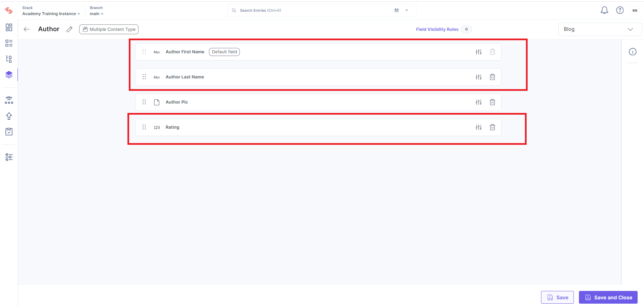
Task: Click the Contentstack logo
Action: [x=9, y=11]
